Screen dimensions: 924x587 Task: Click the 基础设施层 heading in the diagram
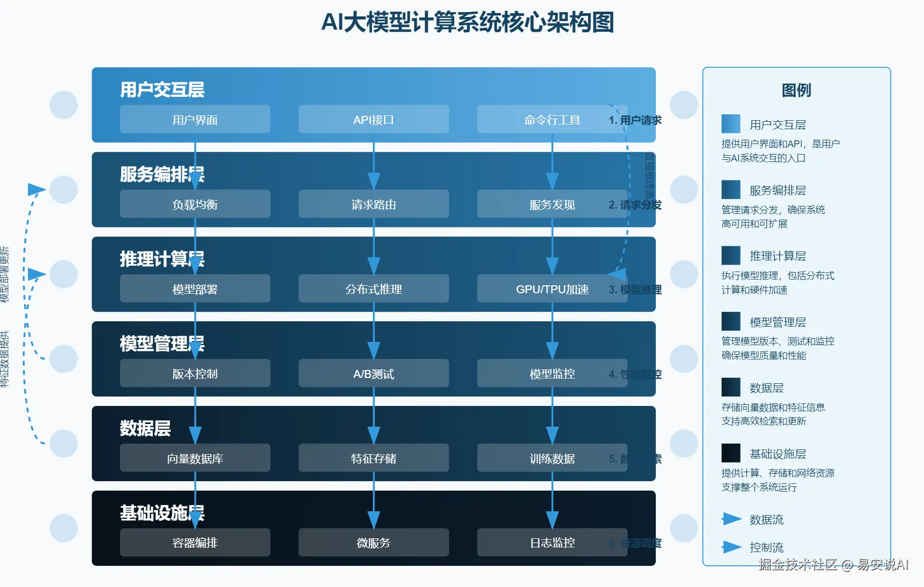[162, 513]
